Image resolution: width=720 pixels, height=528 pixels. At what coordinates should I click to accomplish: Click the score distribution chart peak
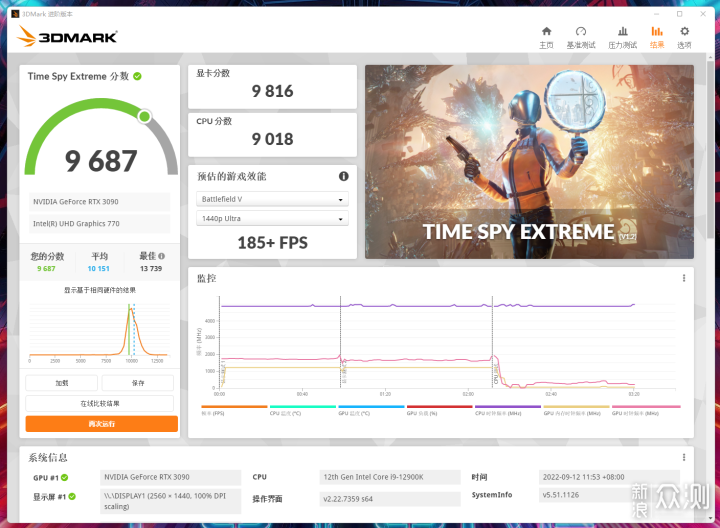131,310
